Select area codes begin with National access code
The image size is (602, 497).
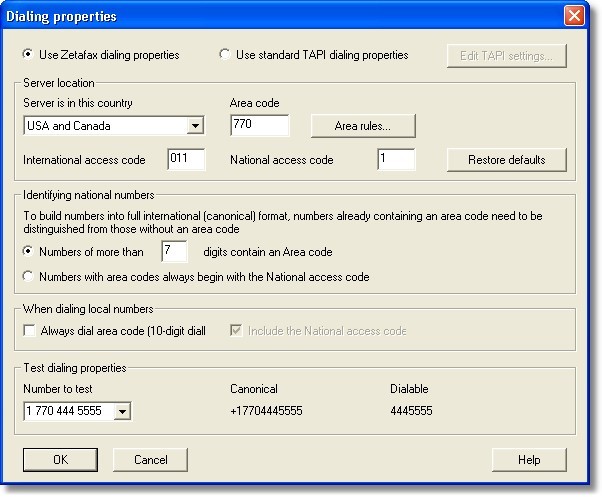pos(28,277)
